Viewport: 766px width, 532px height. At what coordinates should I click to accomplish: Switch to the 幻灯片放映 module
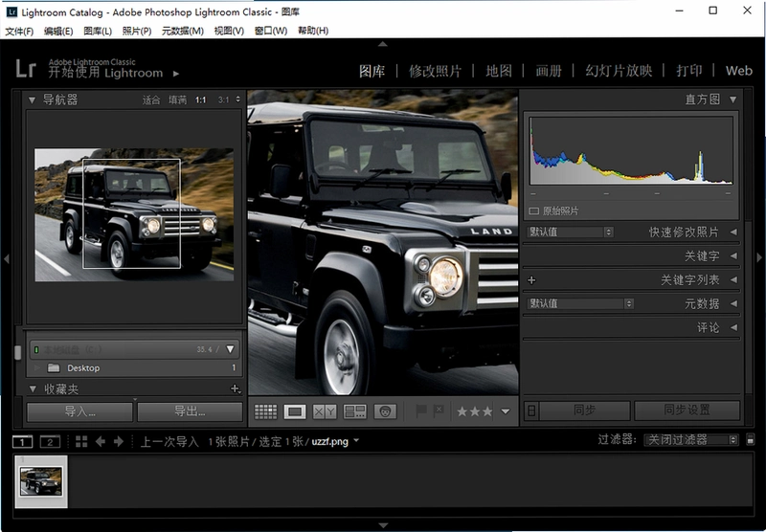coord(619,71)
